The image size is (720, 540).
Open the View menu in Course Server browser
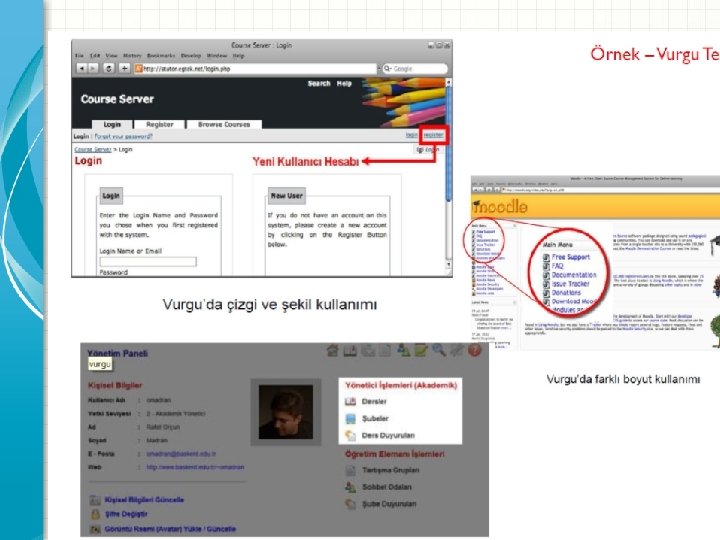pos(112,56)
